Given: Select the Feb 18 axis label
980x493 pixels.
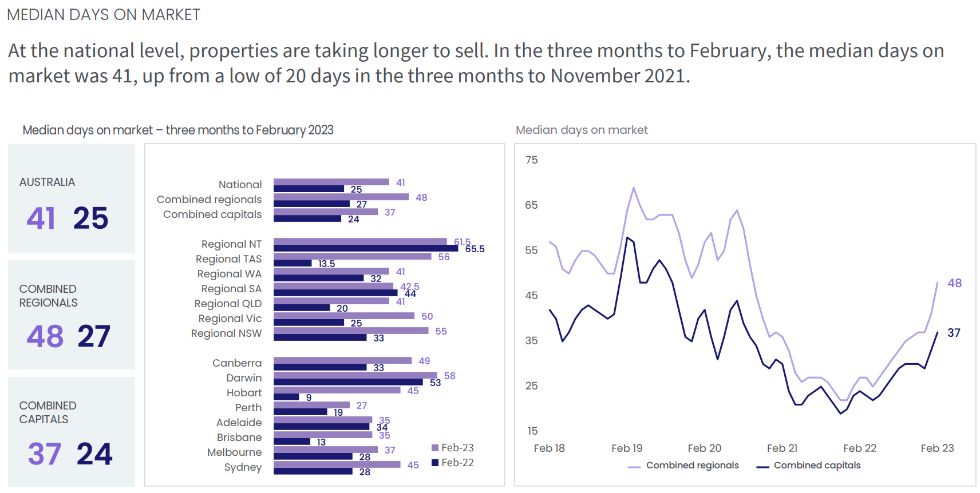Looking at the screenshot, I should [549, 448].
